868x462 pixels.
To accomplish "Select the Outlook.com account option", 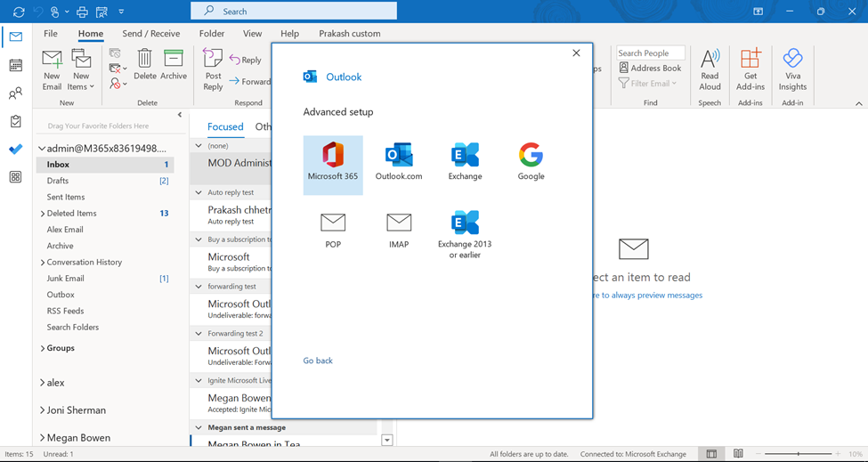I will click(x=399, y=161).
